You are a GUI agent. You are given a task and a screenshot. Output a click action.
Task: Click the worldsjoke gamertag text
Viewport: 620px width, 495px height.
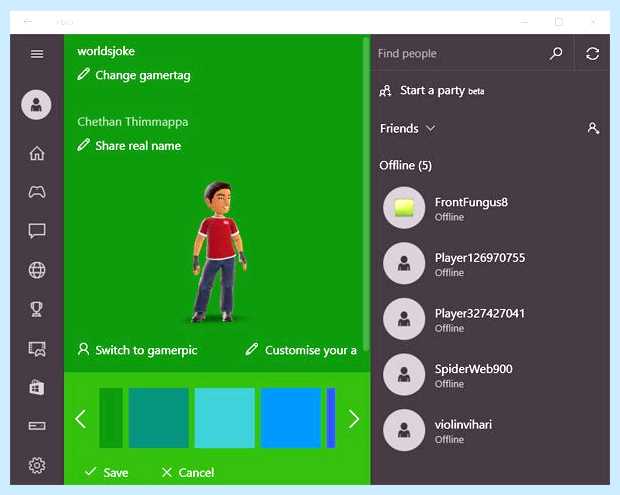click(x=106, y=51)
